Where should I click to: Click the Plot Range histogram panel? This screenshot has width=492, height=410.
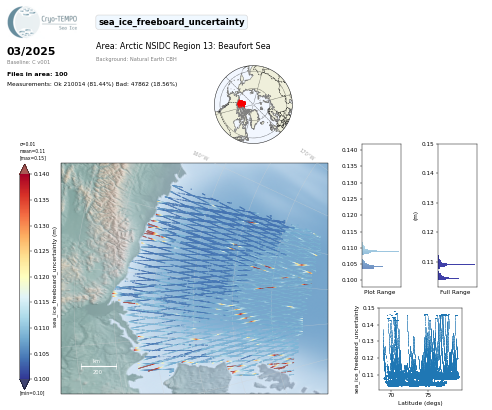[381, 215]
